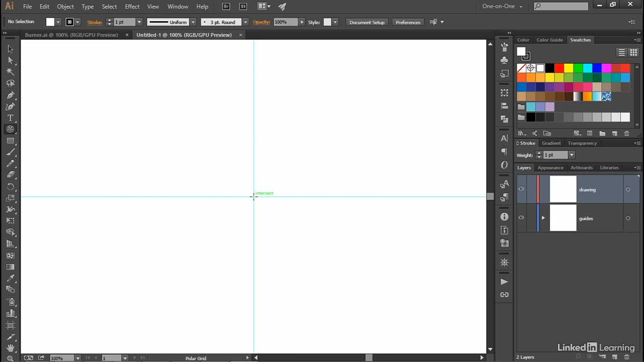Open the Links panel icon
The width and height of the screenshot is (644, 362).
(x=504, y=295)
